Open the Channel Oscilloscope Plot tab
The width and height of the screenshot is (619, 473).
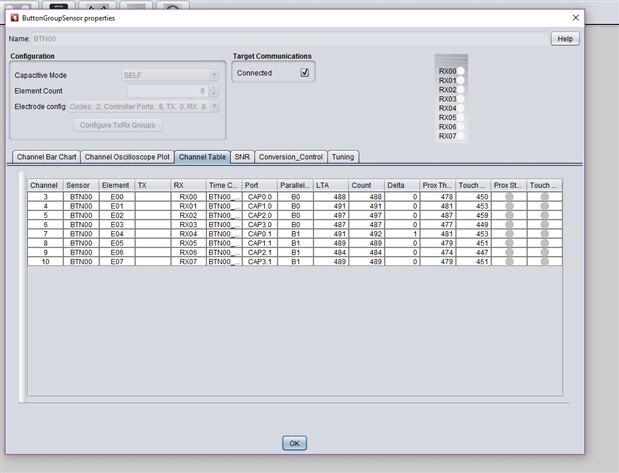(x=126, y=157)
